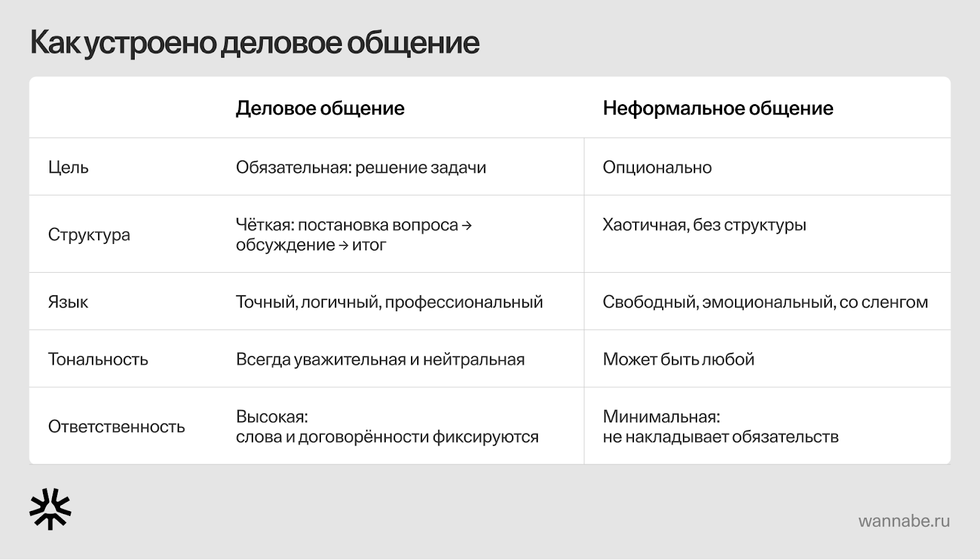Select the 'Обязательная: решение задачи' cell
The width and height of the screenshot is (980, 560).
click(x=361, y=167)
